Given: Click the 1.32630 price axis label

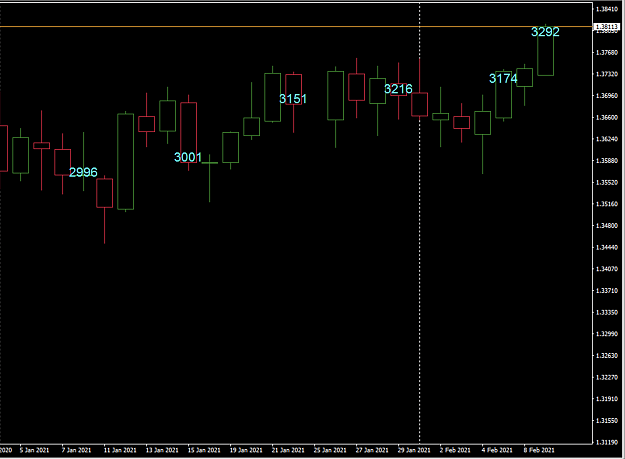Looking at the screenshot, I should click(607, 355).
